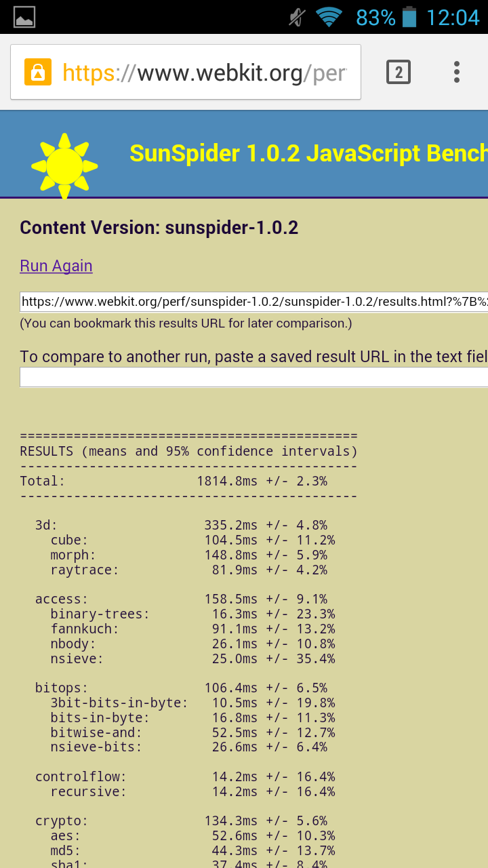Focus the empty compare URL text field
488x868 pixels.
tap(254, 377)
